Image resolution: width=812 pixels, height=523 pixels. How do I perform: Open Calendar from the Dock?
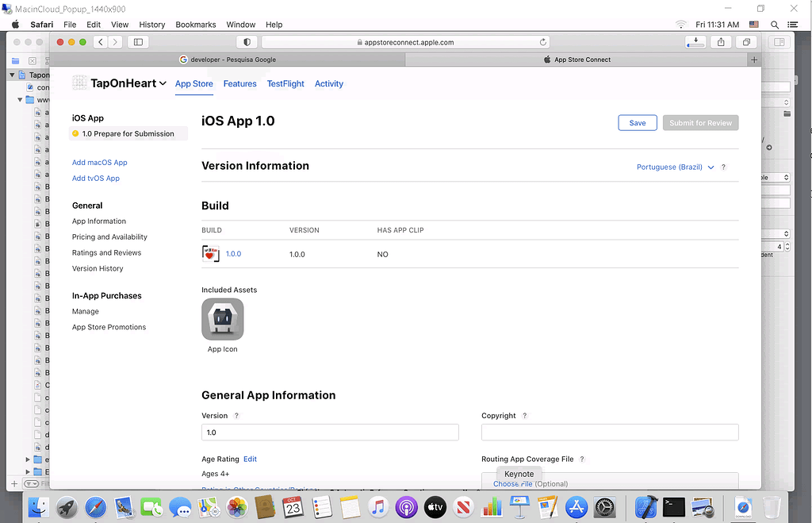click(x=294, y=507)
